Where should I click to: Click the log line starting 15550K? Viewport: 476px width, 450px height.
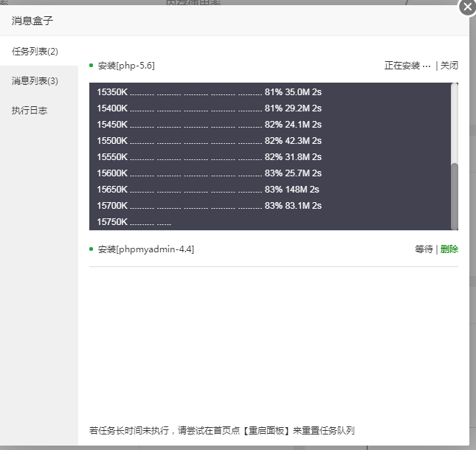(209, 157)
